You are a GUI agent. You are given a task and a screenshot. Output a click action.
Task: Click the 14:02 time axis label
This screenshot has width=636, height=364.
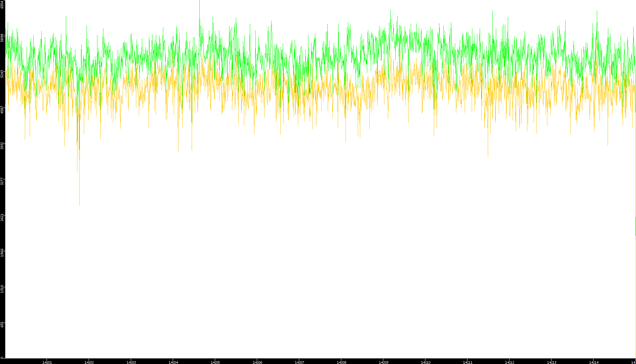[x=89, y=362]
